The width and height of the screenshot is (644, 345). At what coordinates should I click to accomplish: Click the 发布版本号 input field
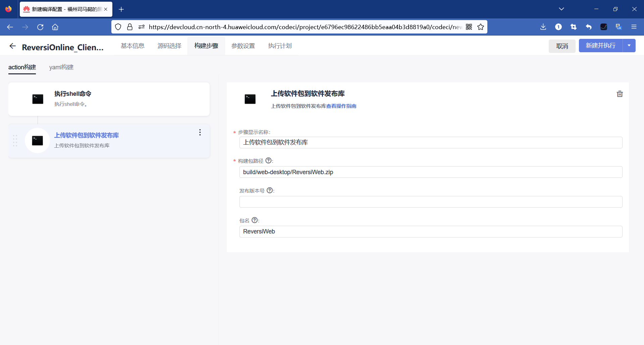click(430, 202)
